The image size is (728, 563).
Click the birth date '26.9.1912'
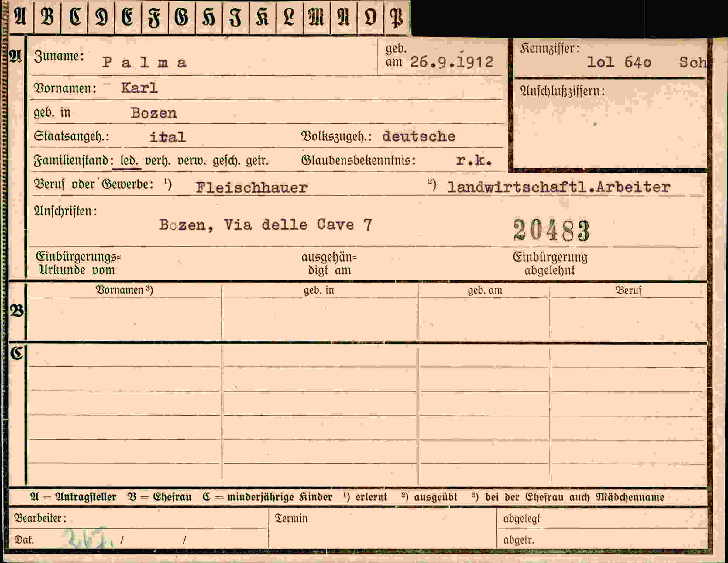[x=452, y=62]
